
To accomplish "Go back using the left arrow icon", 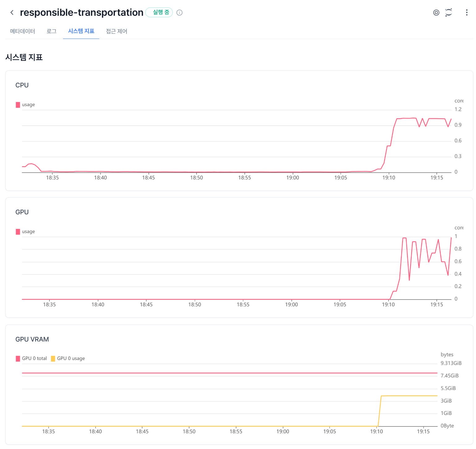I will 12,12.
